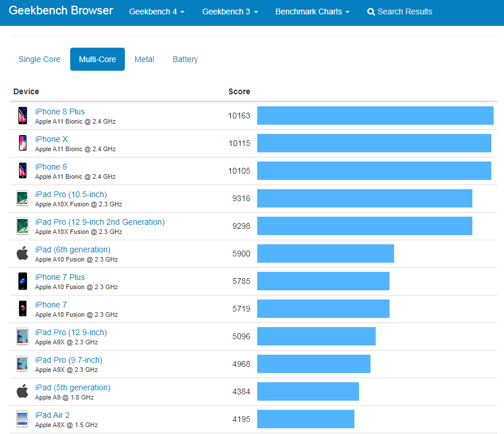Image resolution: width=504 pixels, height=434 pixels.
Task: Click the Apple A8X @ 1.5 GHz text
Action: click(x=66, y=425)
